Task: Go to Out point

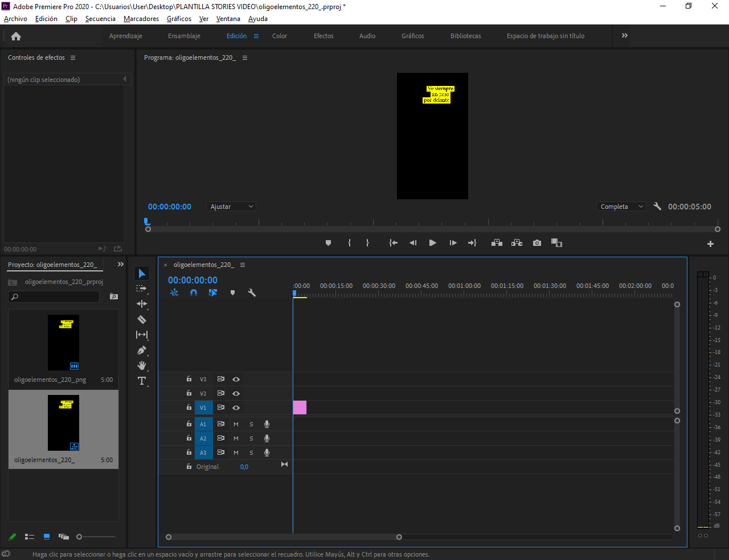Action: [x=472, y=243]
